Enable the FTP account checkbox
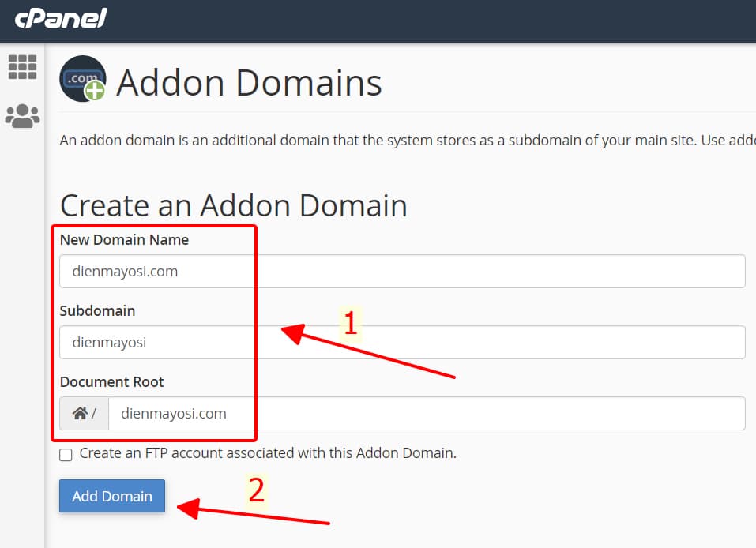This screenshot has width=756, height=548. pyautogui.click(x=66, y=455)
